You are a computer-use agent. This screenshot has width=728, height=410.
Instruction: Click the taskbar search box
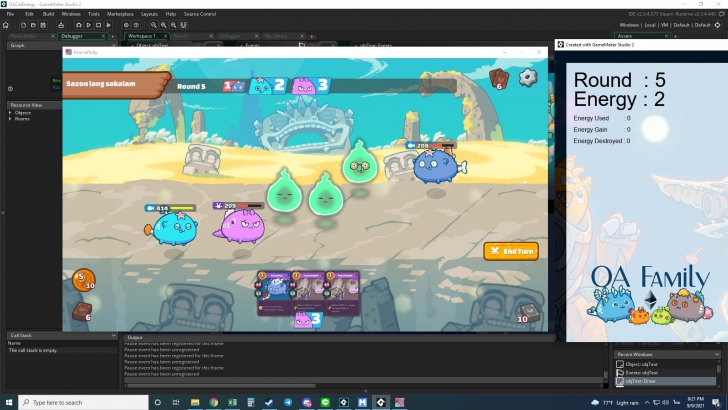click(84, 402)
